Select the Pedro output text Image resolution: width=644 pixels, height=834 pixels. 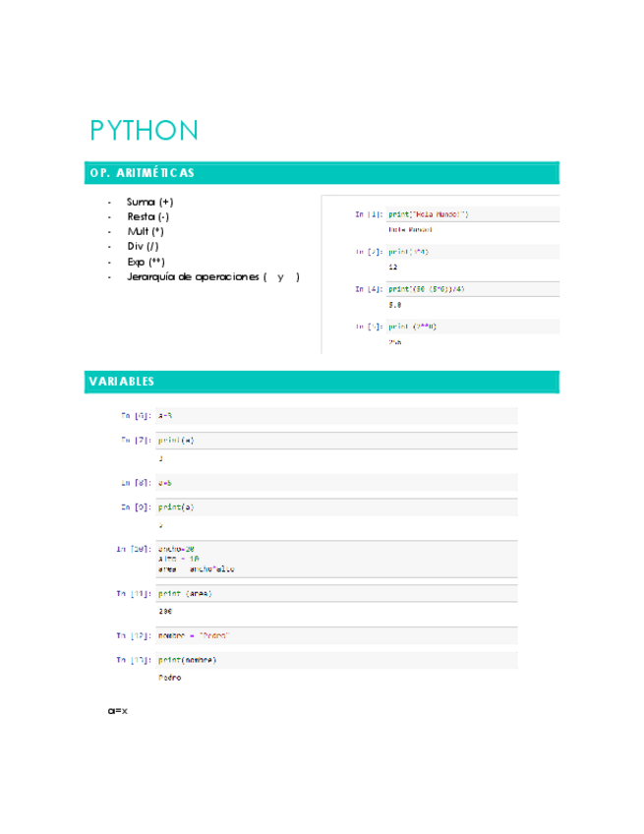click(x=170, y=678)
